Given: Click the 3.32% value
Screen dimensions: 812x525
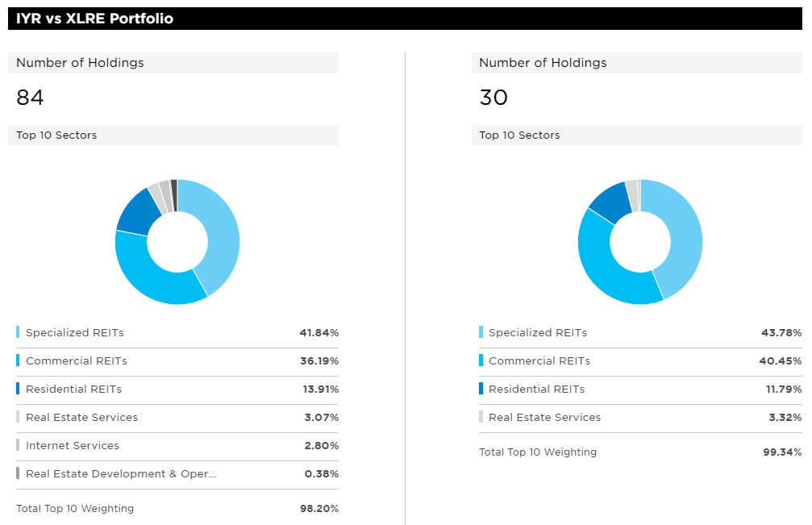Looking at the screenshot, I should tap(785, 417).
